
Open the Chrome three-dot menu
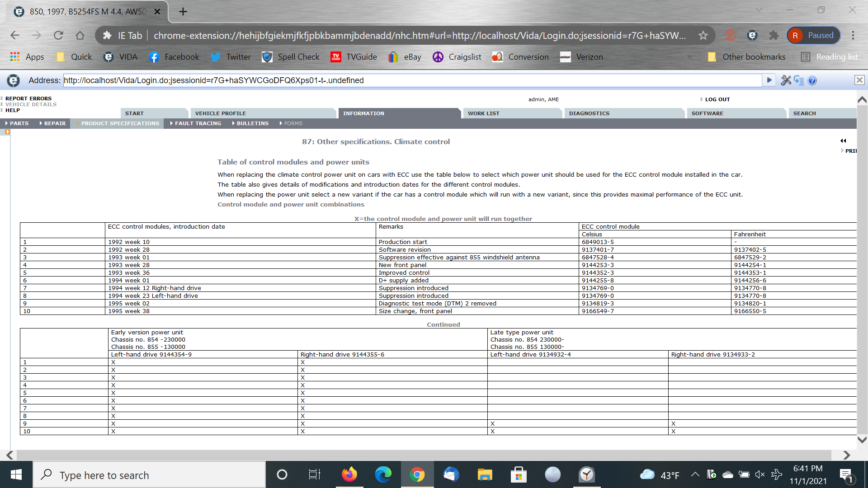point(853,35)
